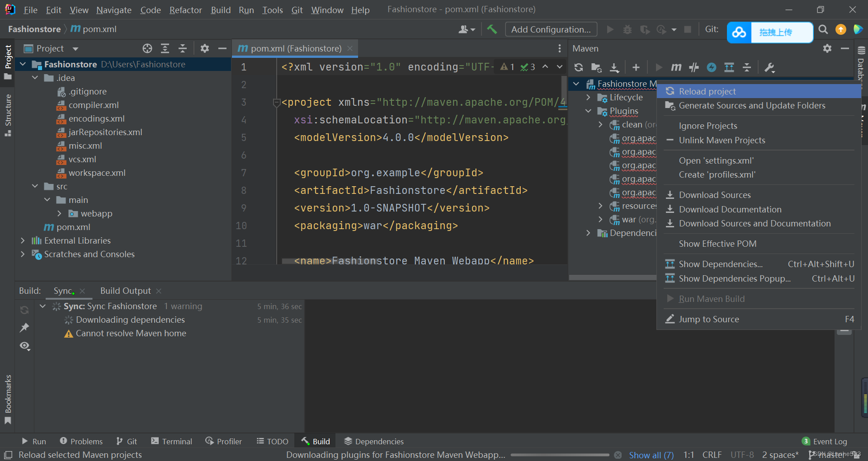This screenshot has height=461, width=868.
Task: Click Generate Sources and Update Folders toolbar icon
Action: point(596,67)
